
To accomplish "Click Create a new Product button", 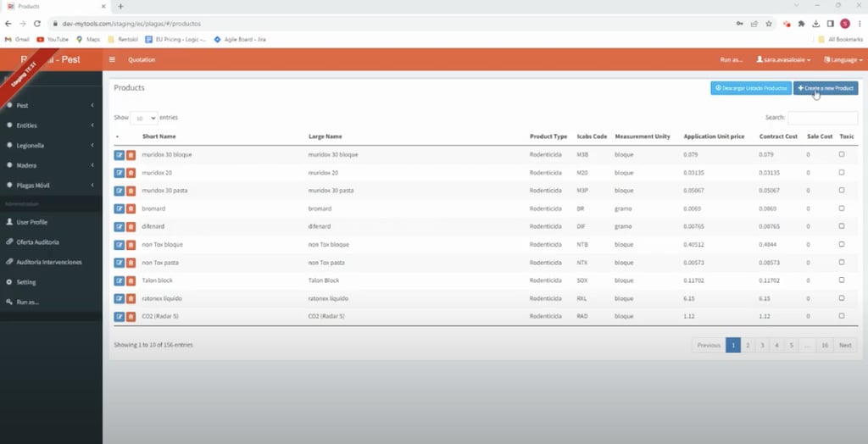I will tap(826, 88).
